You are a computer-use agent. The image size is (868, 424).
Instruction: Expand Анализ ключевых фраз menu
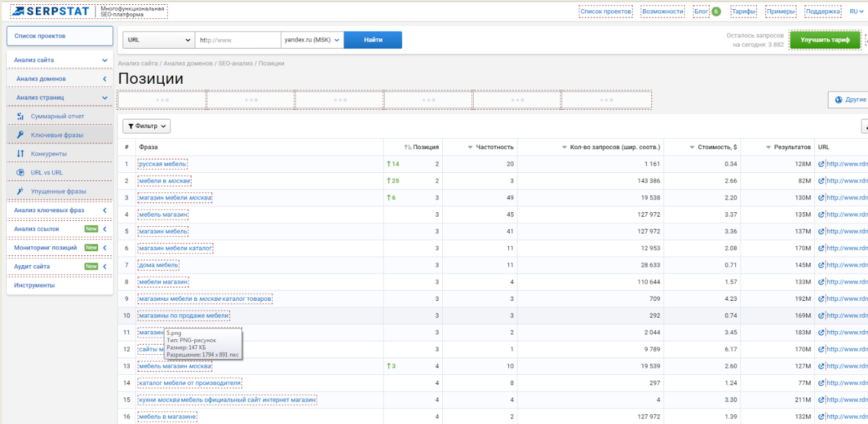point(59,210)
